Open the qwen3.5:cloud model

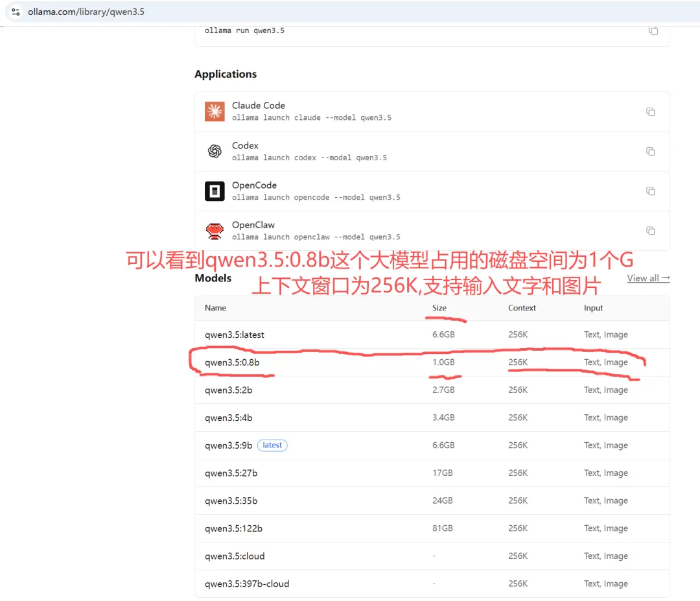tap(235, 556)
